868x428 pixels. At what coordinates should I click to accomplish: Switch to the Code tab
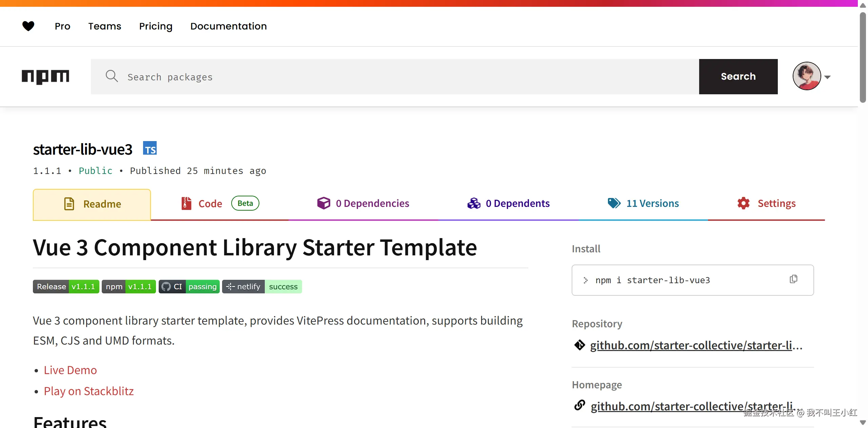[210, 203]
